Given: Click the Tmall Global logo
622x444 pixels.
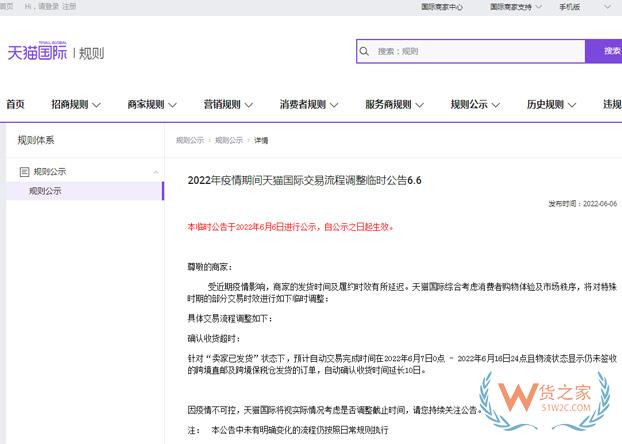Looking at the screenshot, I should (x=37, y=51).
